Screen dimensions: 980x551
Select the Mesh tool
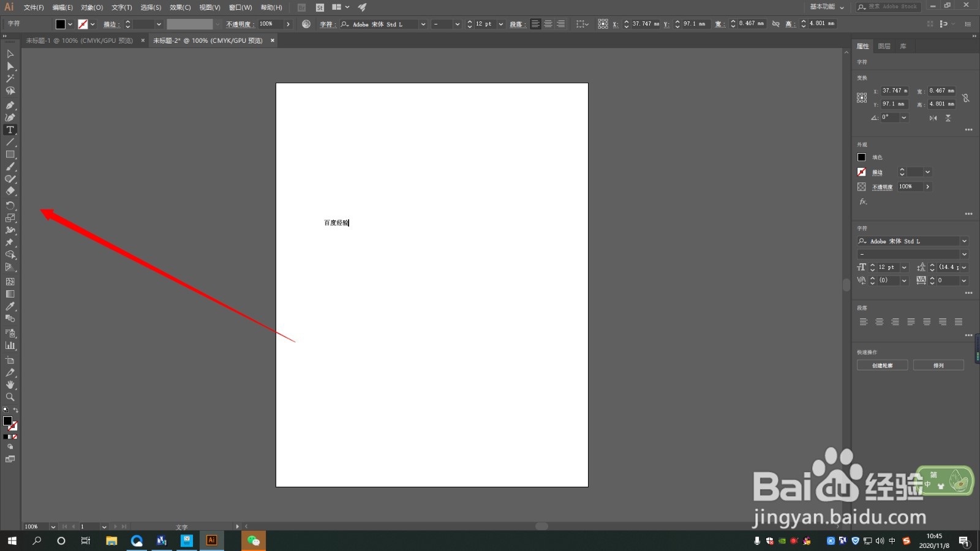[10, 282]
